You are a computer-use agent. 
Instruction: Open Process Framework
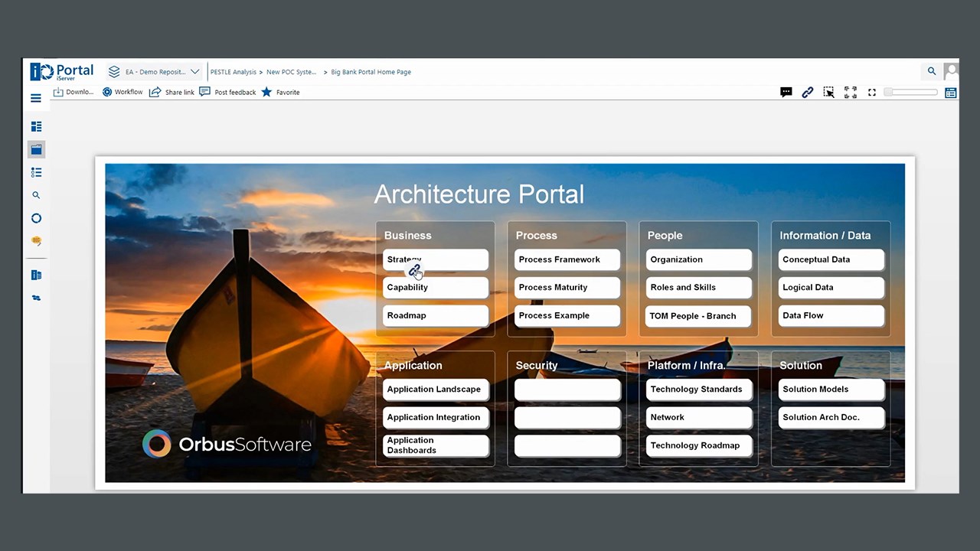click(567, 259)
